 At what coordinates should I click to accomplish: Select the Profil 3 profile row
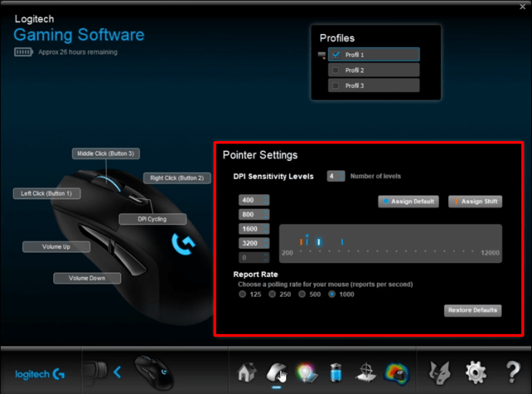tap(373, 86)
